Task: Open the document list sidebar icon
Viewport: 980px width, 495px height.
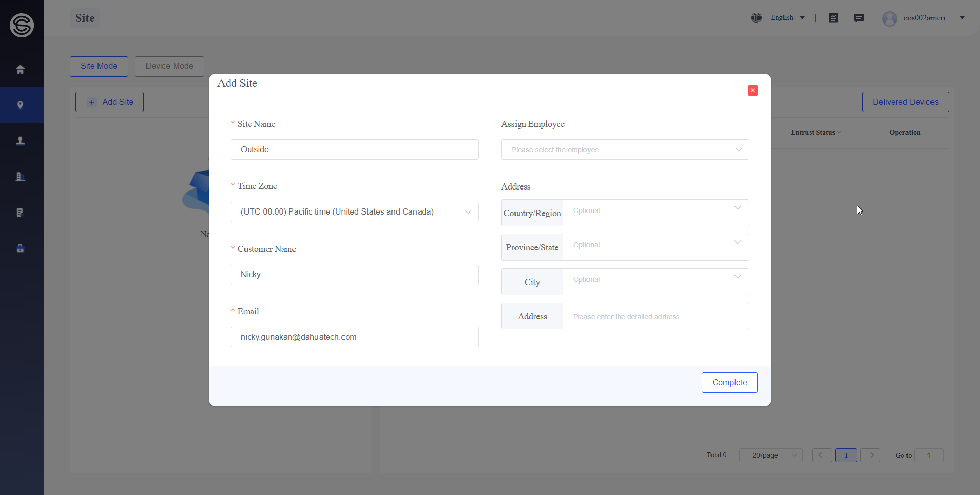Action: tap(20, 213)
